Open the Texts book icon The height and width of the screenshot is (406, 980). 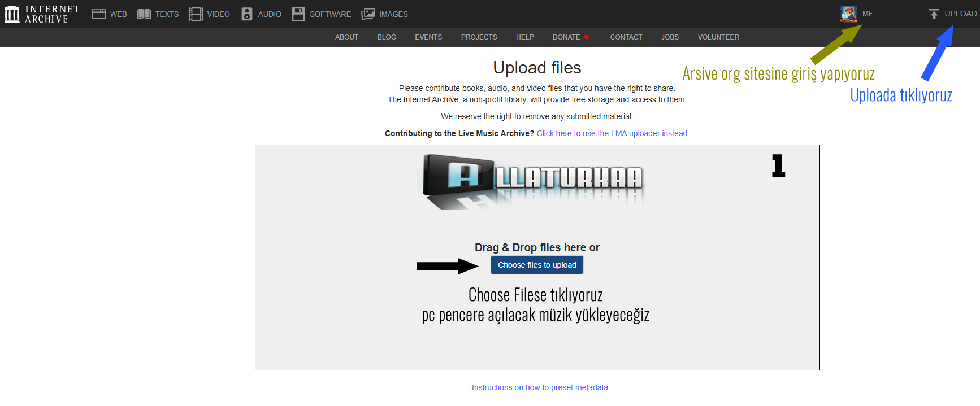[144, 14]
